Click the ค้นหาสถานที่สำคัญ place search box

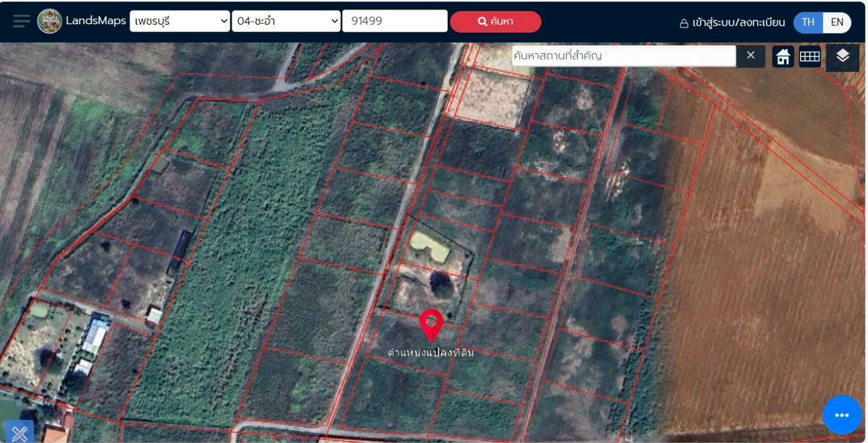point(624,56)
